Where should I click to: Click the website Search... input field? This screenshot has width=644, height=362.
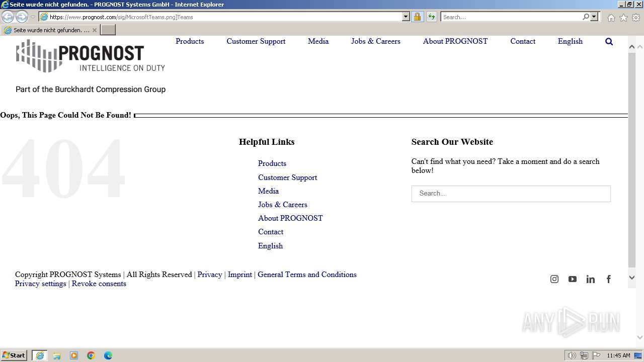(511, 194)
